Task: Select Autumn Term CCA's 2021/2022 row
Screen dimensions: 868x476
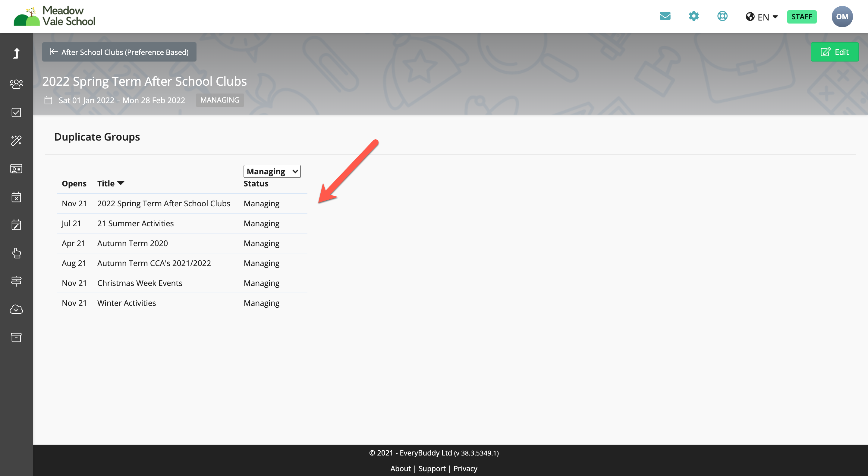Action: (182, 263)
